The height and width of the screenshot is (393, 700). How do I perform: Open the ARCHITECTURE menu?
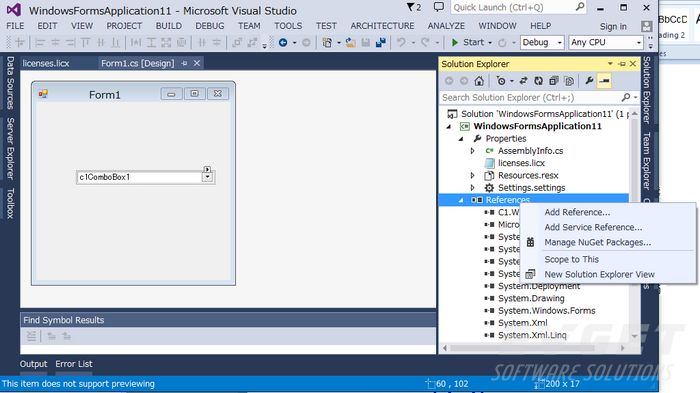point(382,26)
